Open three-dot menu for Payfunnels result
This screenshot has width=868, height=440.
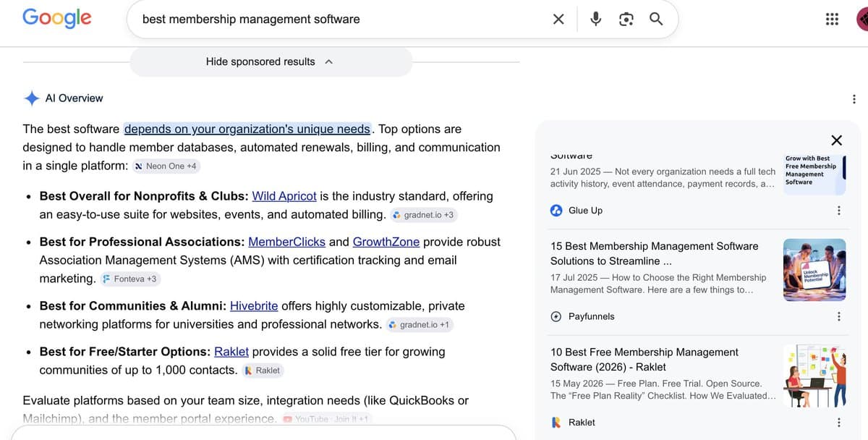click(x=839, y=316)
